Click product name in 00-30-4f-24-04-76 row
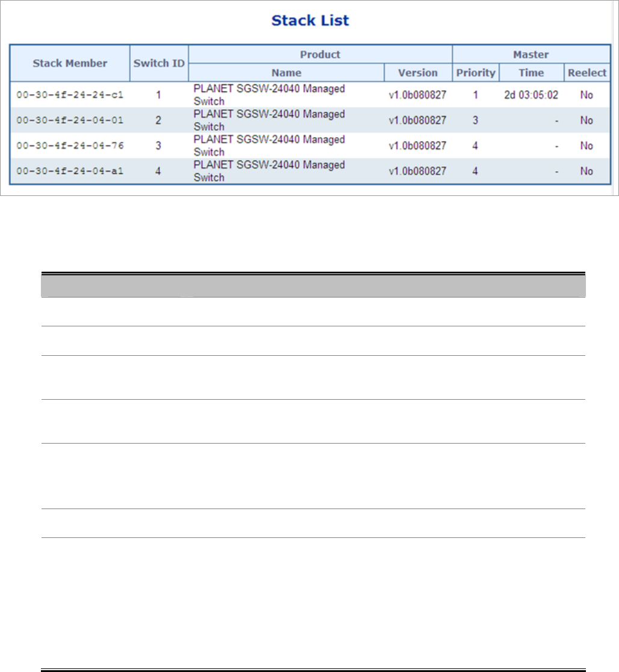619x672 pixels. tap(269, 145)
